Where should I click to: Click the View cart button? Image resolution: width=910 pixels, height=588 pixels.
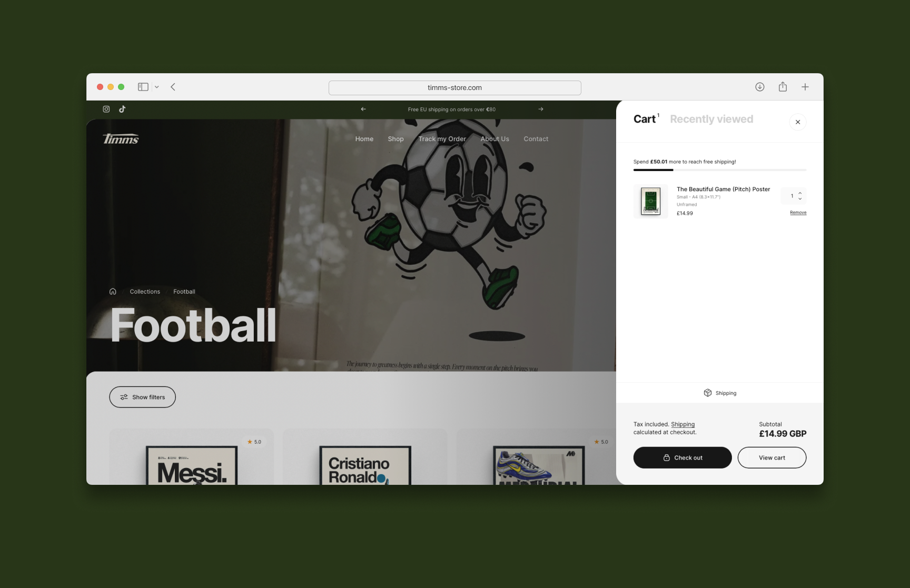pyautogui.click(x=772, y=457)
